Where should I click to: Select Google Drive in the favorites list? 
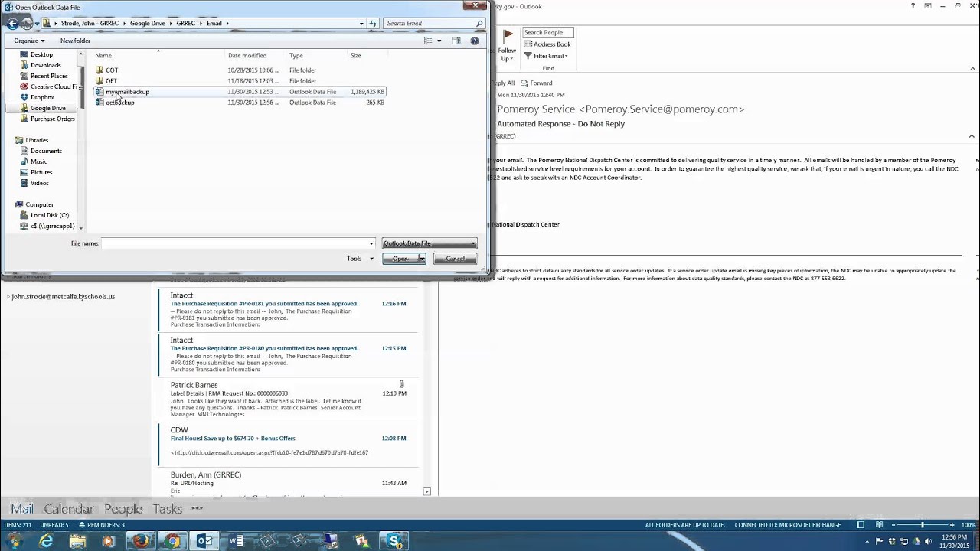click(47, 108)
